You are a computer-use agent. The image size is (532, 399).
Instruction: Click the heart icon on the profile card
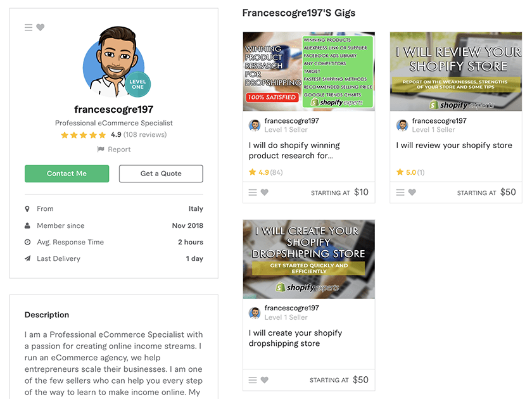coord(41,27)
